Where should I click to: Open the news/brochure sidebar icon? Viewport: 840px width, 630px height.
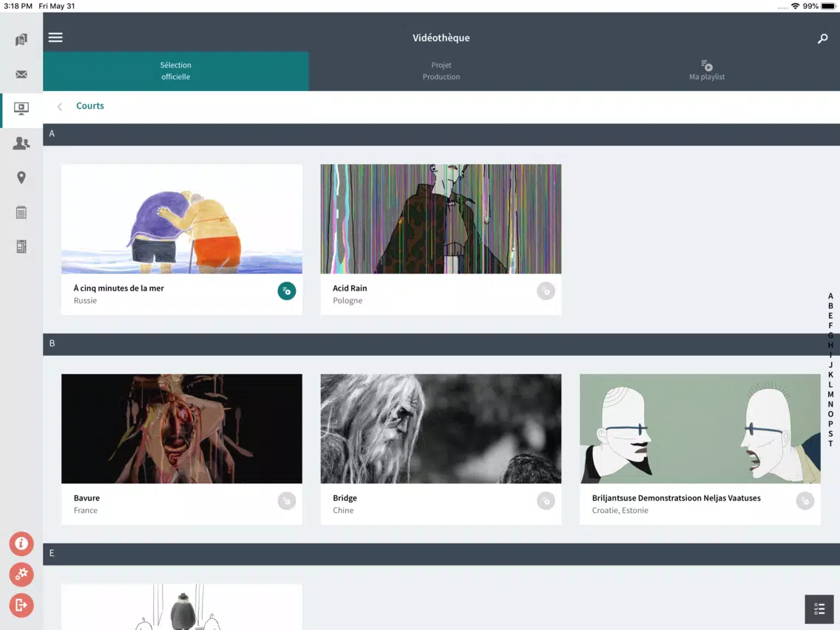(21, 40)
